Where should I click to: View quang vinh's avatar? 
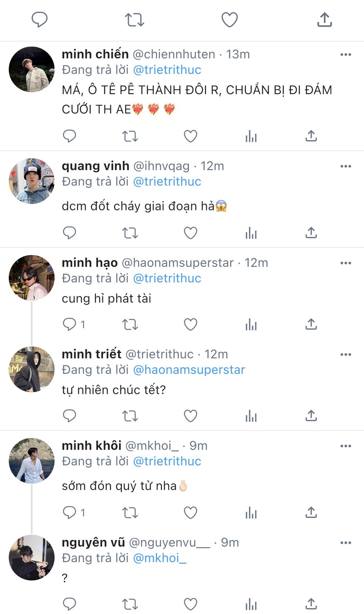click(32, 181)
